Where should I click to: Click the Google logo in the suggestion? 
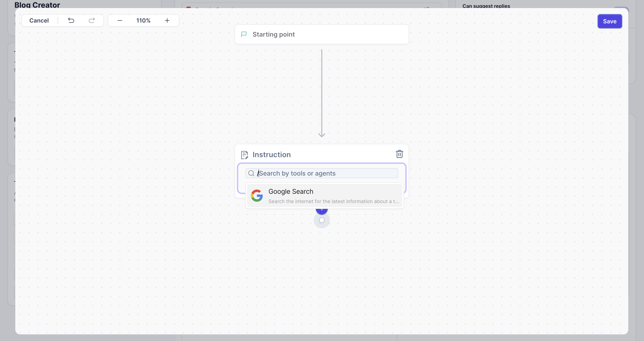[x=257, y=195]
